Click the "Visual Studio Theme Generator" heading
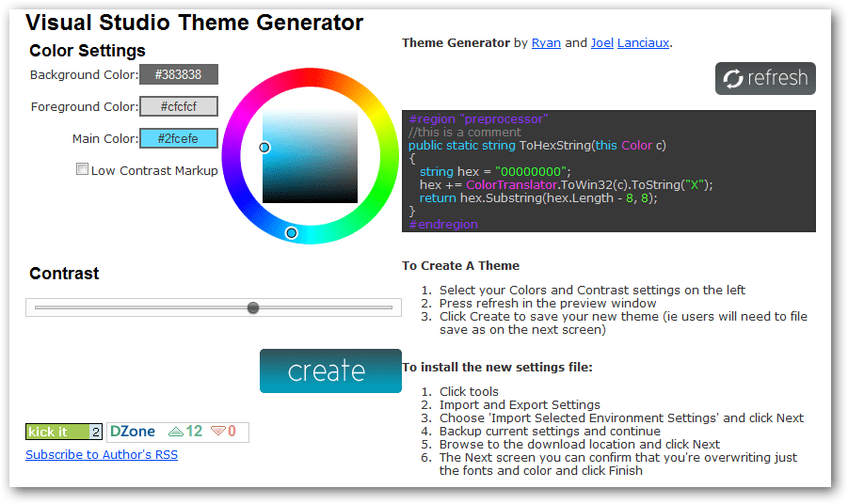 194,23
